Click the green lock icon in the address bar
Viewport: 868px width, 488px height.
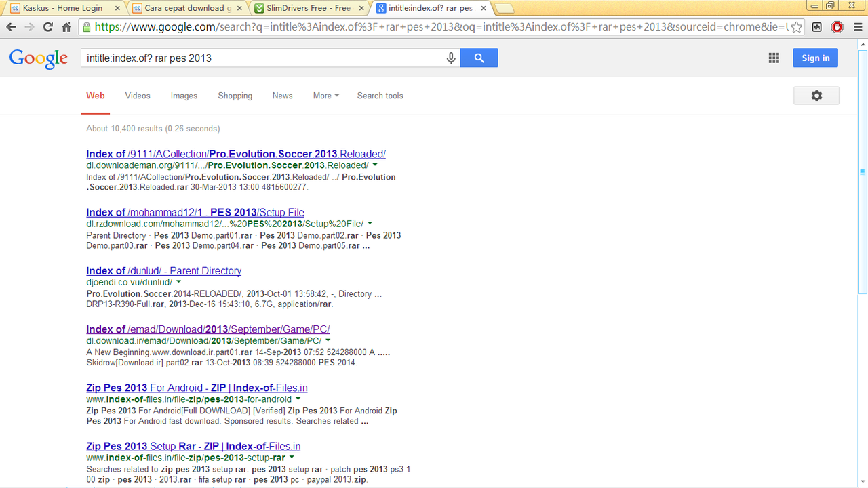(x=86, y=27)
